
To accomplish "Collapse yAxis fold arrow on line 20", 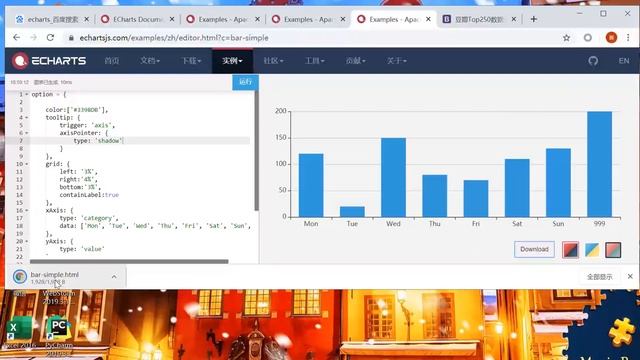I will pos(27,241).
